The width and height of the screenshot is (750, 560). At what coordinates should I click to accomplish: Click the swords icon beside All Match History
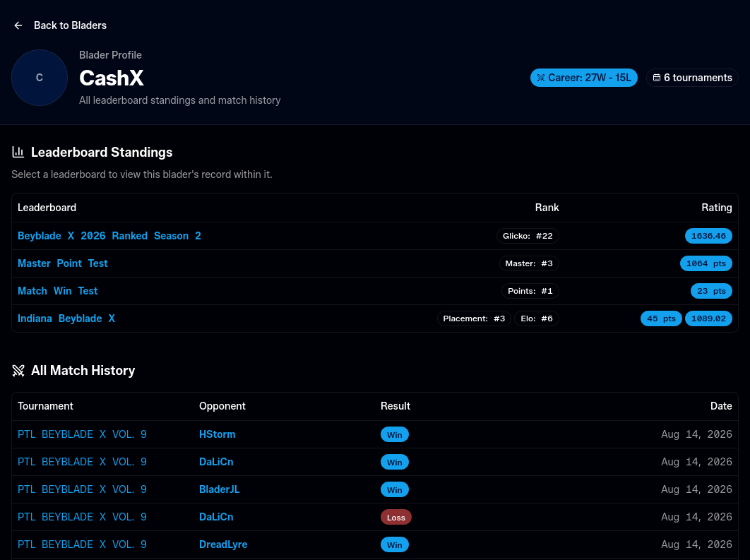(x=18, y=371)
